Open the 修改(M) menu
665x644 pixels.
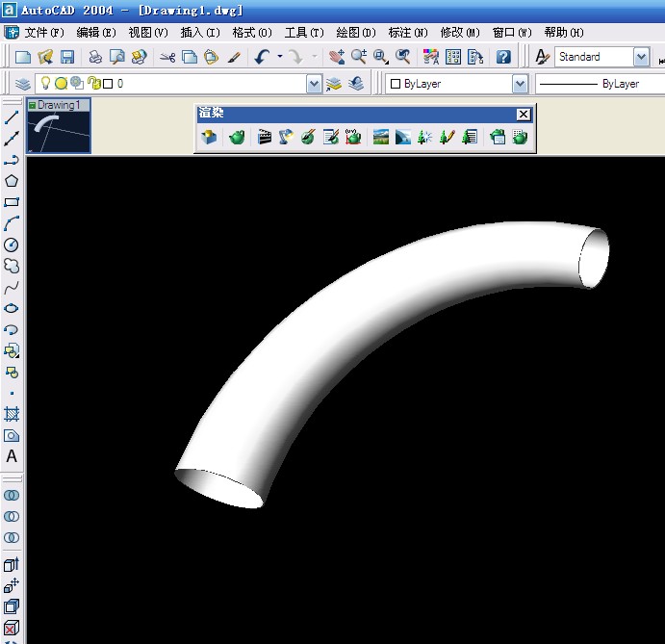pos(460,33)
